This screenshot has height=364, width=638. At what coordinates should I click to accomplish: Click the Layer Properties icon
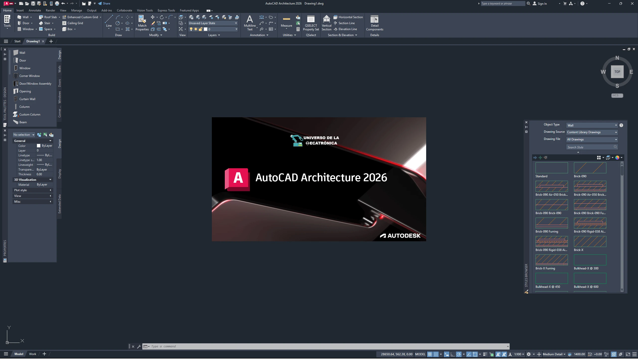[x=191, y=17]
